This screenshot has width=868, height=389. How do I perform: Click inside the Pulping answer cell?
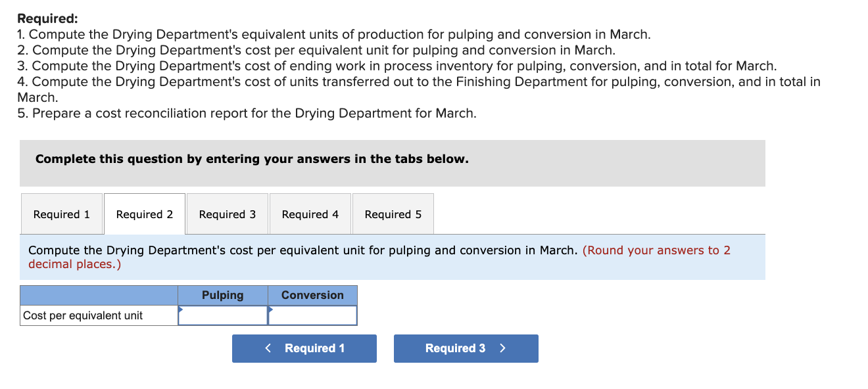coord(222,315)
